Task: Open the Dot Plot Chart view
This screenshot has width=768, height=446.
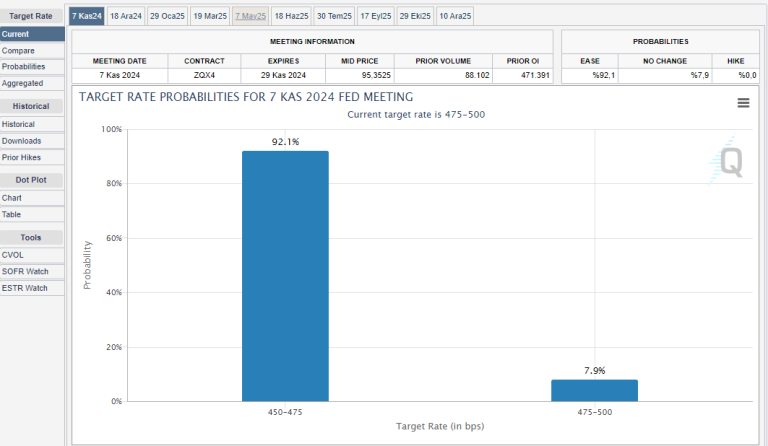Action: coord(12,198)
